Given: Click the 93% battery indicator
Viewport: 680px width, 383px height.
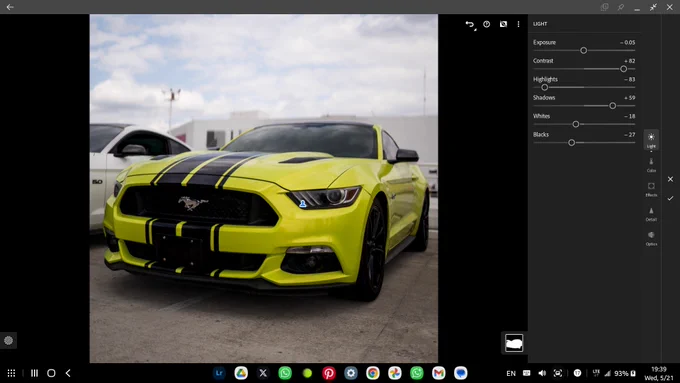Looking at the screenshot, I should coord(625,373).
